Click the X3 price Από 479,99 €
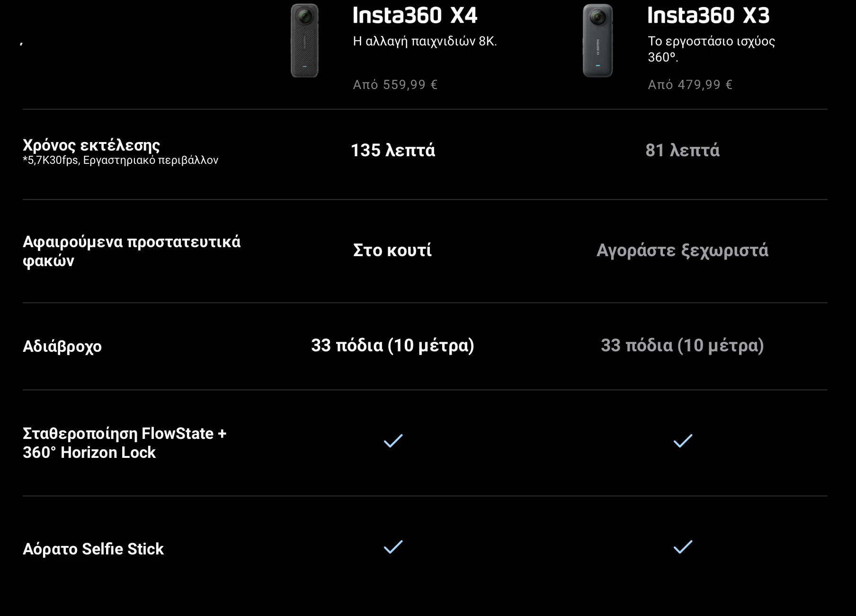The image size is (856, 616). pos(690,85)
